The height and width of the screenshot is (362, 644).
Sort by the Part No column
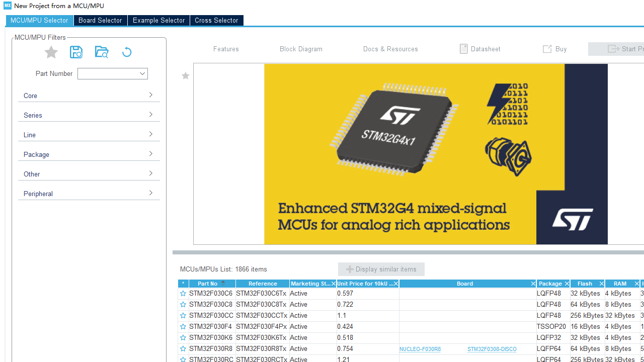(x=208, y=283)
